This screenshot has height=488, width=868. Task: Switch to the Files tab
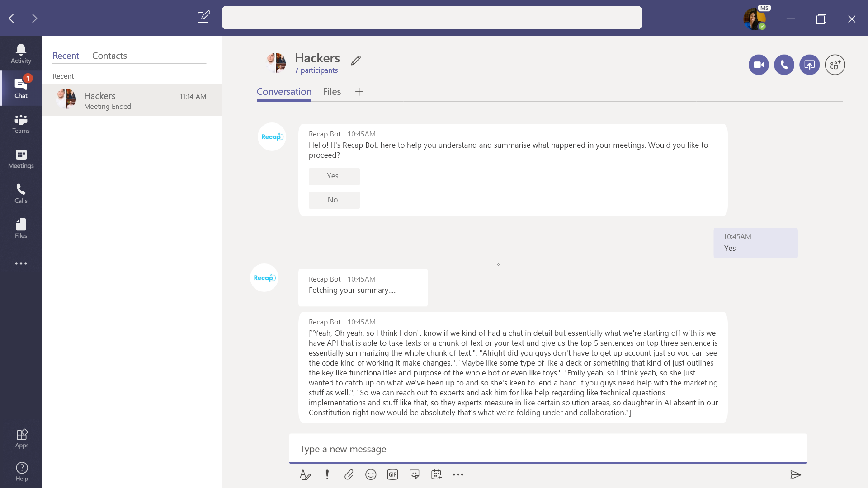[x=331, y=91]
